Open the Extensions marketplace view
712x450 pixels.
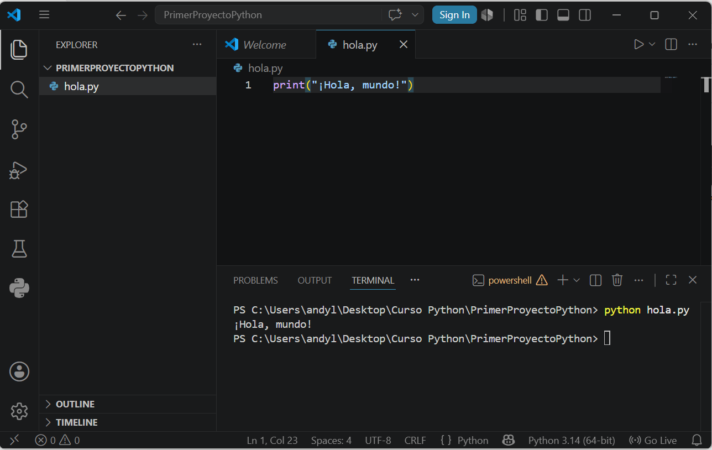19,210
